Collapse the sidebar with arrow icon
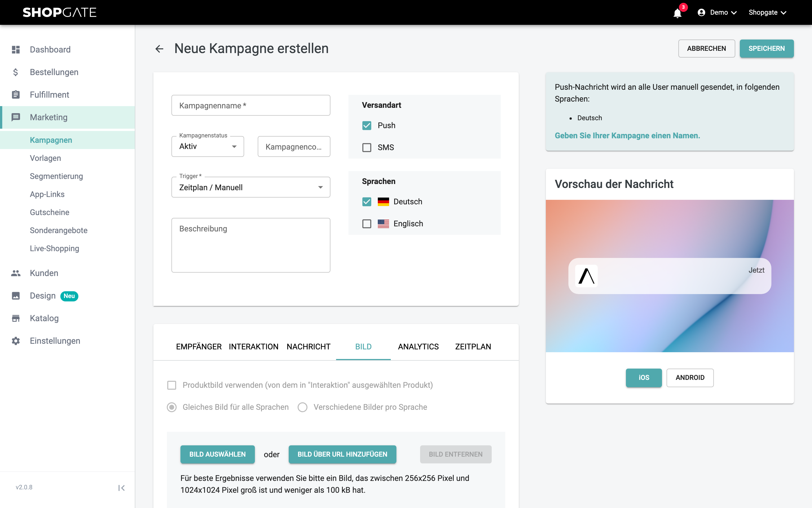The width and height of the screenshot is (812, 508). [x=122, y=488]
